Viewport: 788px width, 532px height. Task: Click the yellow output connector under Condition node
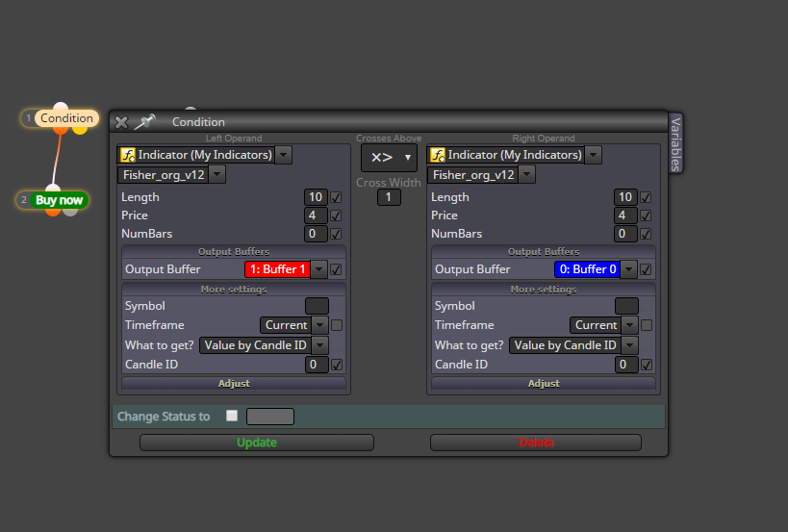point(80,130)
